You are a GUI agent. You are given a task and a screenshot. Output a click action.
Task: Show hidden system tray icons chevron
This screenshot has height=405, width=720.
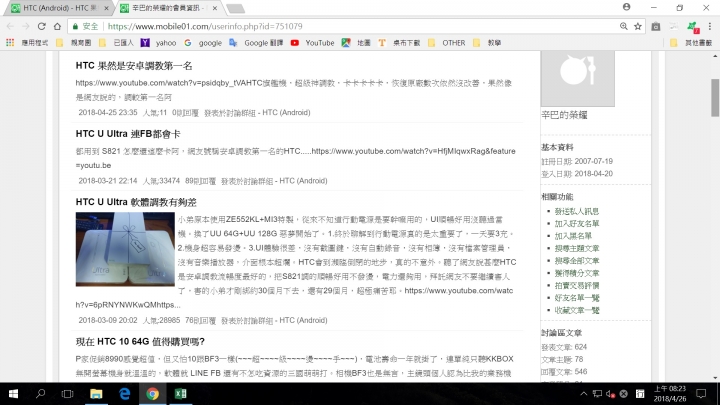(x=584, y=394)
